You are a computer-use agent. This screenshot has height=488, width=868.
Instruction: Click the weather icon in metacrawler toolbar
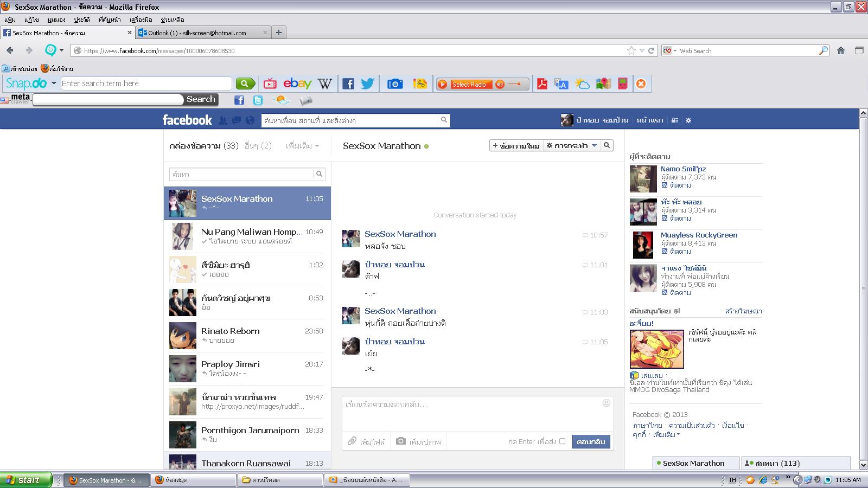[281, 100]
